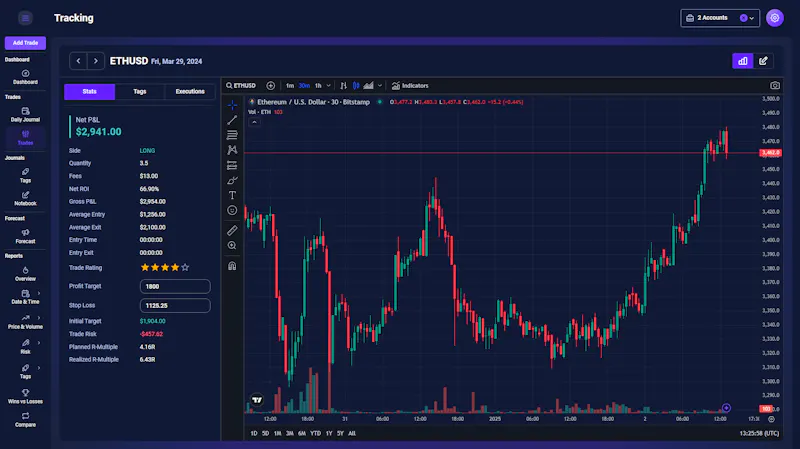This screenshot has width=800, height=449.
Task: Click the Stop Loss input field
Action: pyautogui.click(x=175, y=305)
